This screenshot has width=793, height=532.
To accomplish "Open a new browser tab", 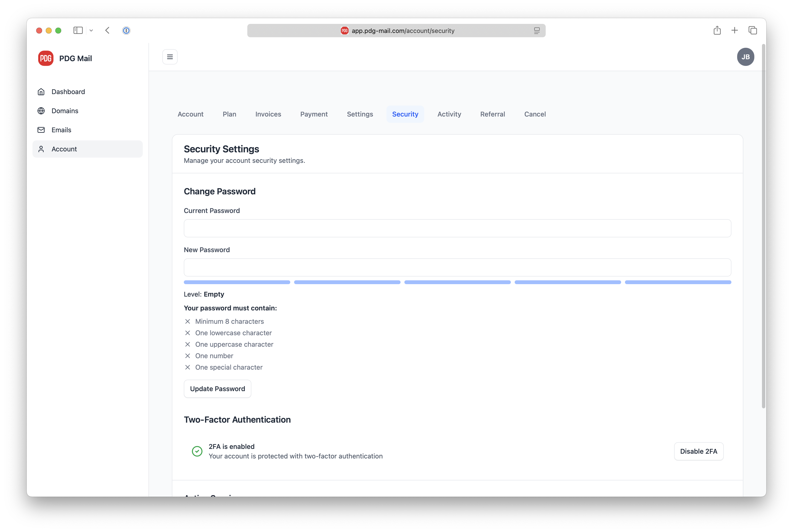I will point(735,30).
